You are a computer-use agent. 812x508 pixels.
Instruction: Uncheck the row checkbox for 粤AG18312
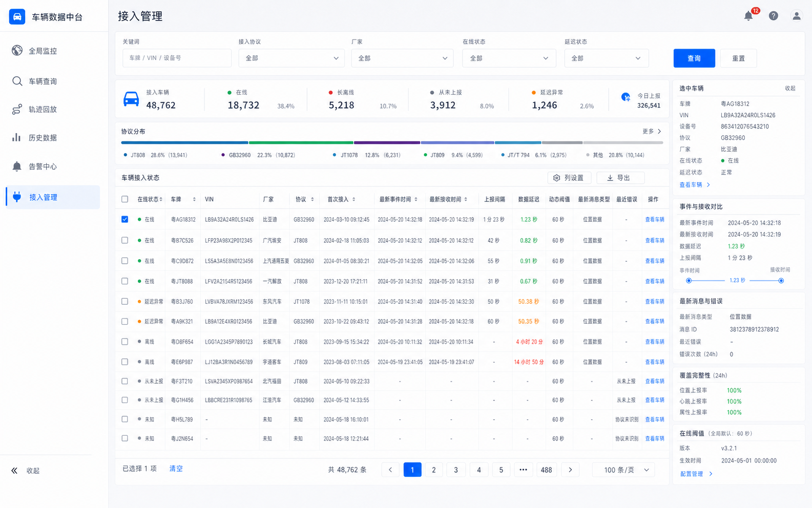pyautogui.click(x=124, y=219)
